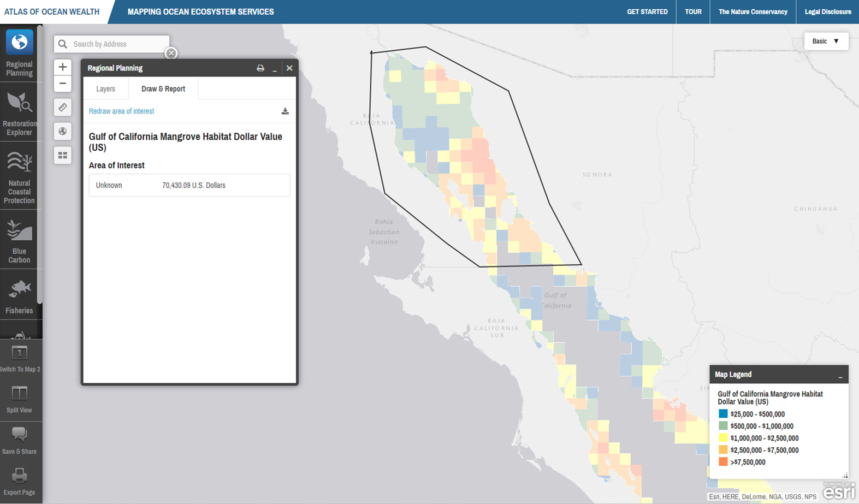Click the search magnifier icon
The image size is (859, 504).
pyautogui.click(x=63, y=44)
